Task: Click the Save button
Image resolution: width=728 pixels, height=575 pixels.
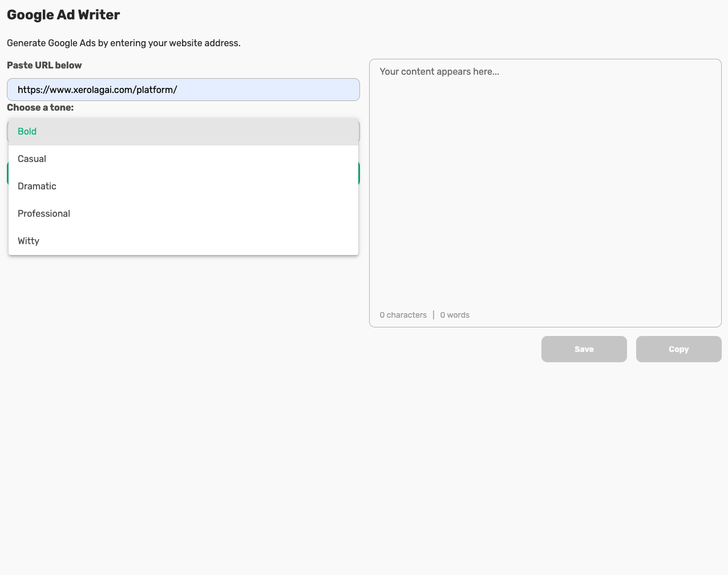Action: (x=584, y=349)
